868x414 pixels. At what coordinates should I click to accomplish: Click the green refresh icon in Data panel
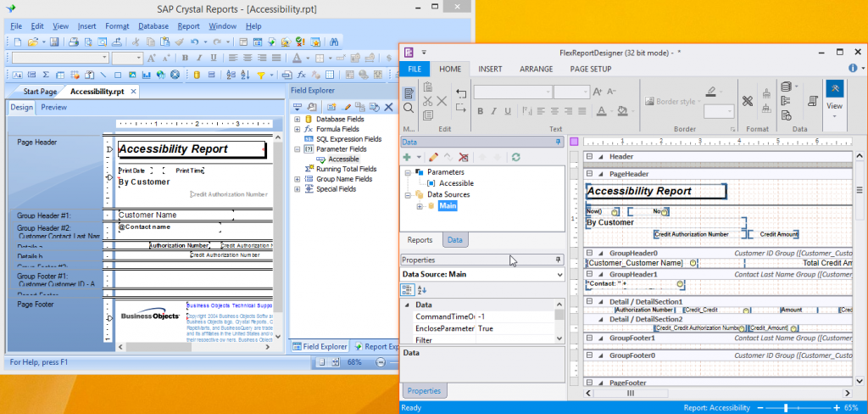click(516, 158)
